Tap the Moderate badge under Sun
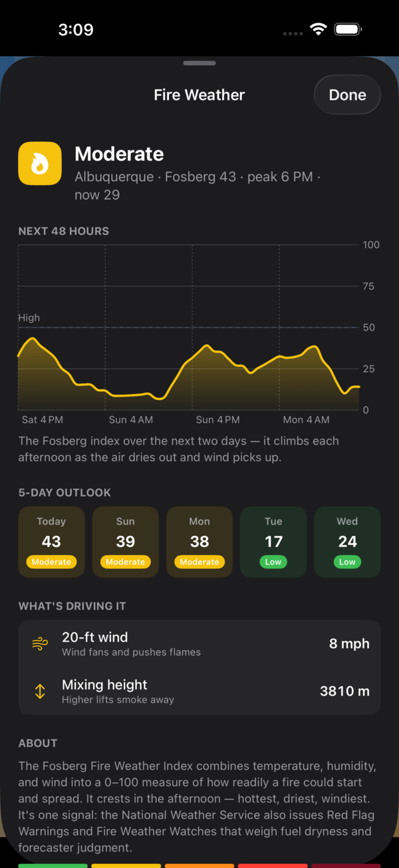The image size is (399, 868). [126, 562]
